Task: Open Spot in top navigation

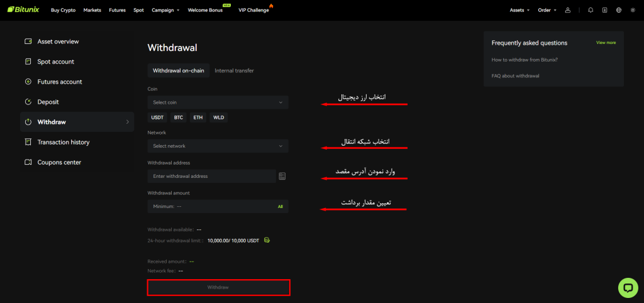Action: 139,10
